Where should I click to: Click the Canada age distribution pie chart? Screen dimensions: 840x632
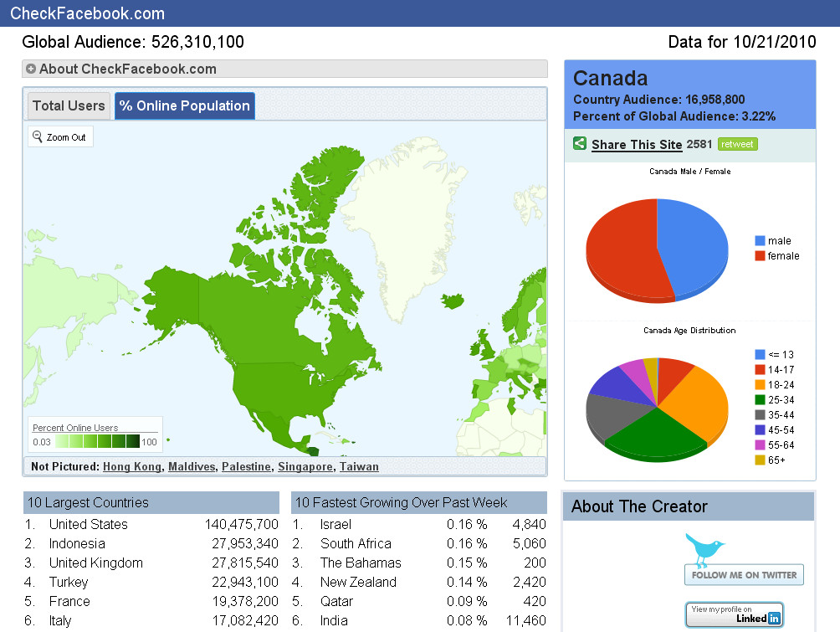(657, 409)
